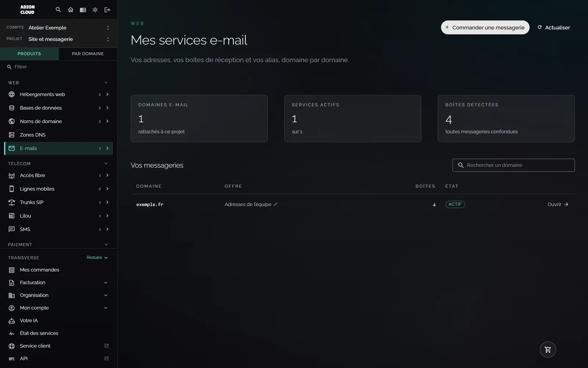
Task: Click the Services actifs card
Action: 353,118
